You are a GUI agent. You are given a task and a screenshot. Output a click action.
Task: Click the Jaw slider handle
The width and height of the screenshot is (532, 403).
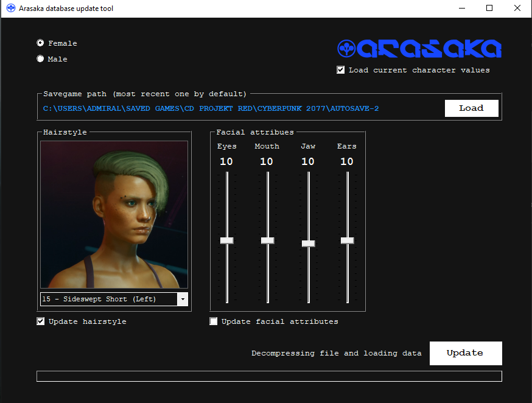pos(309,244)
